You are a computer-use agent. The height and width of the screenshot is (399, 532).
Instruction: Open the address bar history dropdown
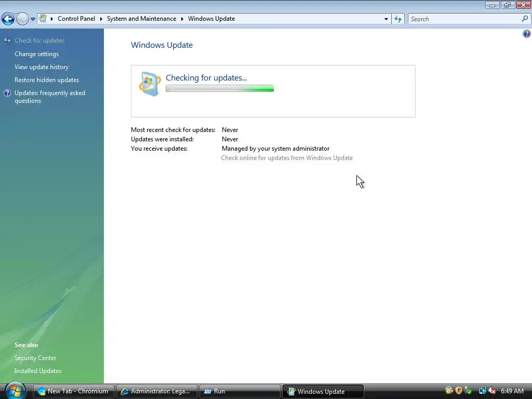[x=386, y=19]
